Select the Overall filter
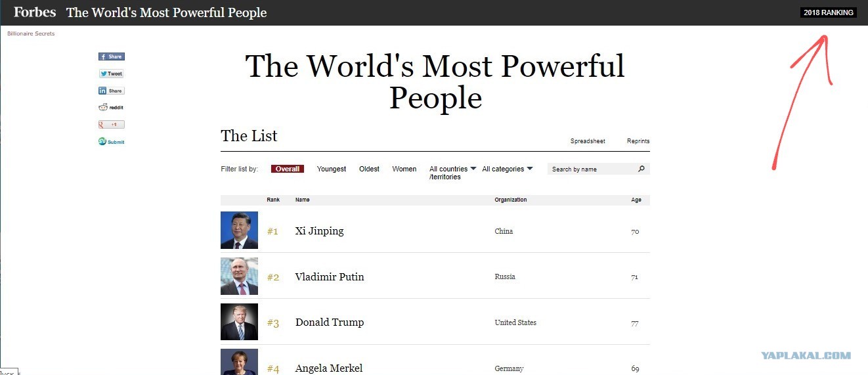 coord(288,169)
